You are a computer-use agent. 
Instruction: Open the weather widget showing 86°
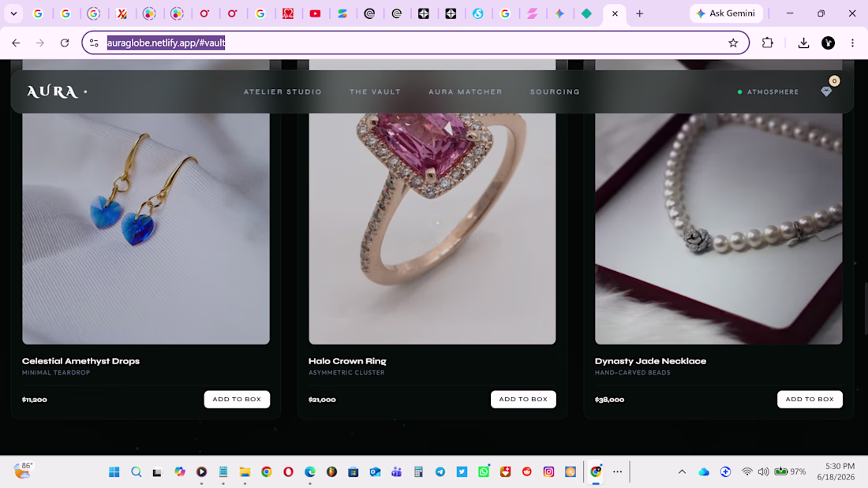(23, 471)
